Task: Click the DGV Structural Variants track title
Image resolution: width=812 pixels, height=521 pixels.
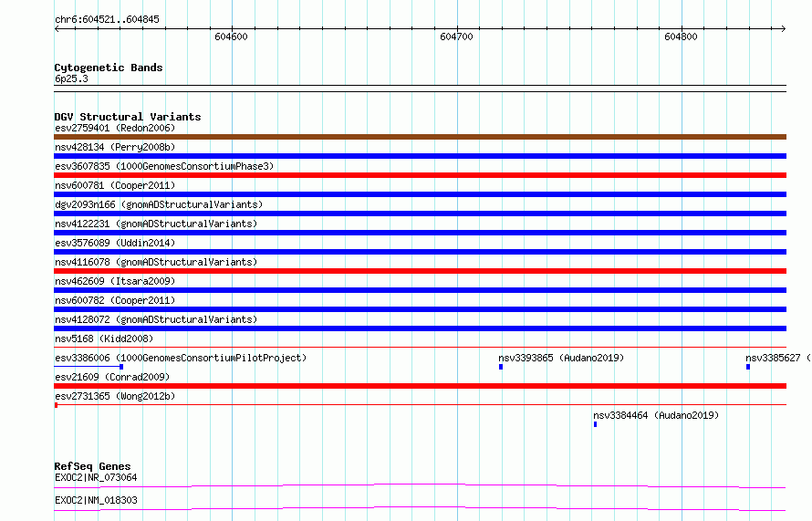Action: pyautogui.click(x=128, y=117)
